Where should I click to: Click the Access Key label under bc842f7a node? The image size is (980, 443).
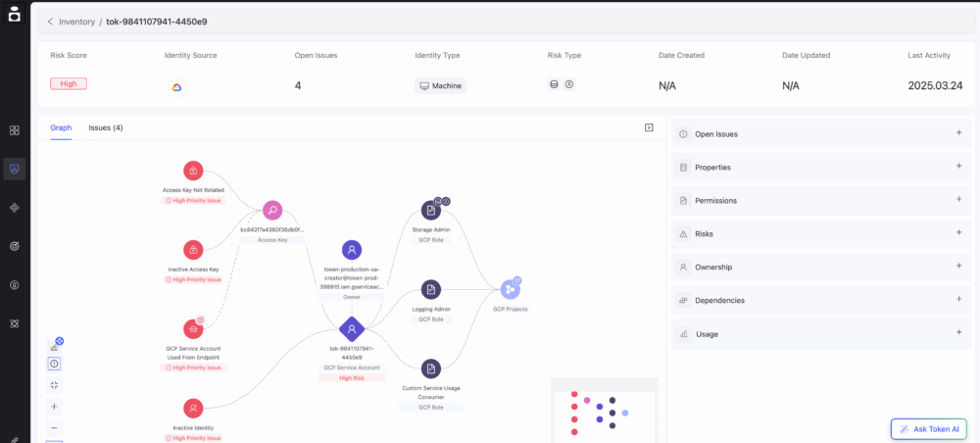click(x=272, y=239)
